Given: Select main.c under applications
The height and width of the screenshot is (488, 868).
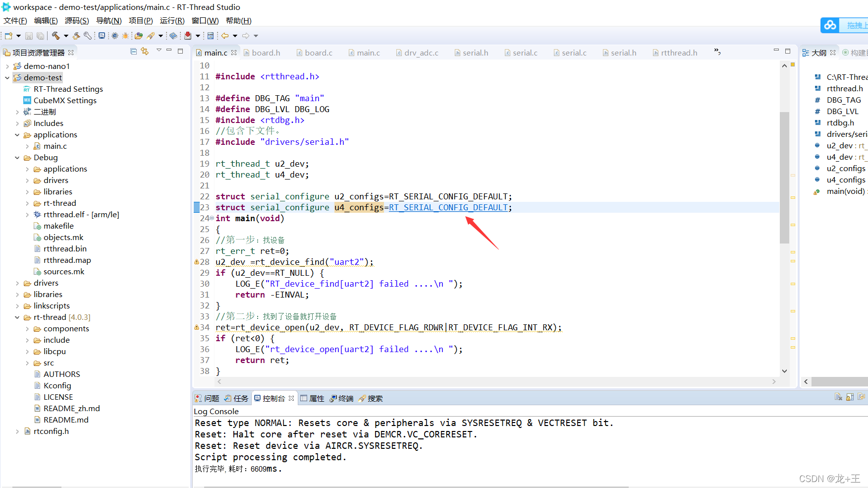Looking at the screenshot, I should [55, 146].
